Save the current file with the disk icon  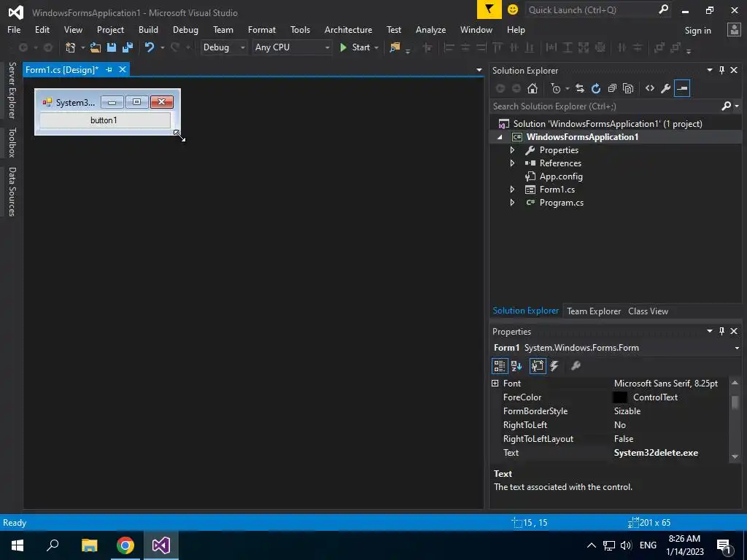pos(112,47)
